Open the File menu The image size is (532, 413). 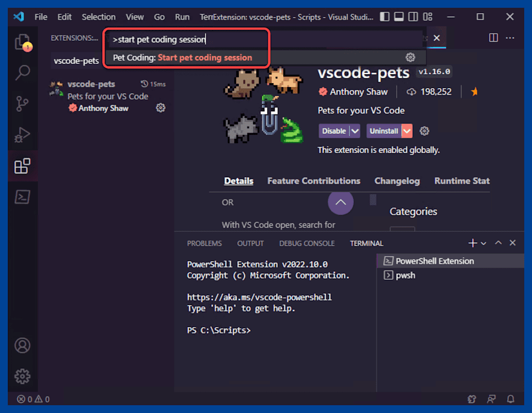[40, 17]
